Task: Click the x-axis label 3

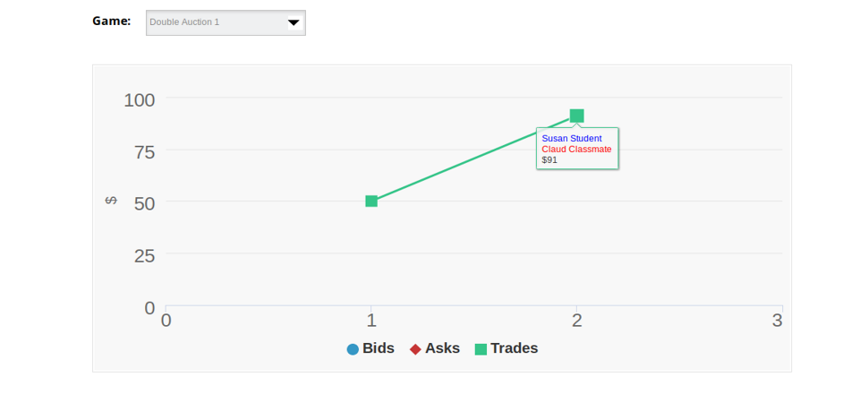Action: 778,321
